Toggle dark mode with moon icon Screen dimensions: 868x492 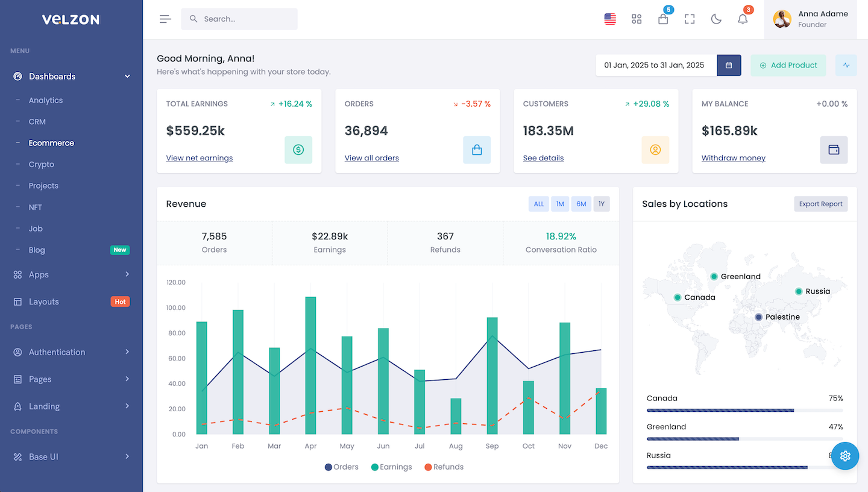(716, 19)
